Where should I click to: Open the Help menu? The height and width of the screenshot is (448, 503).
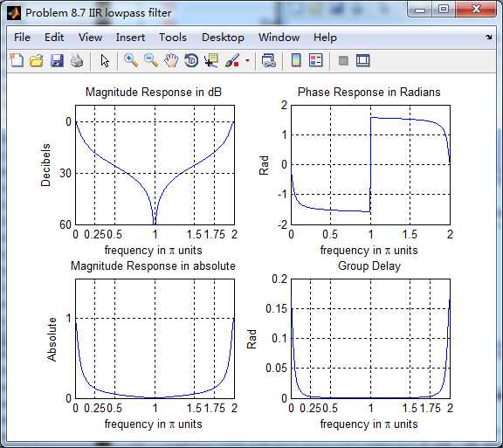click(325, 38)
